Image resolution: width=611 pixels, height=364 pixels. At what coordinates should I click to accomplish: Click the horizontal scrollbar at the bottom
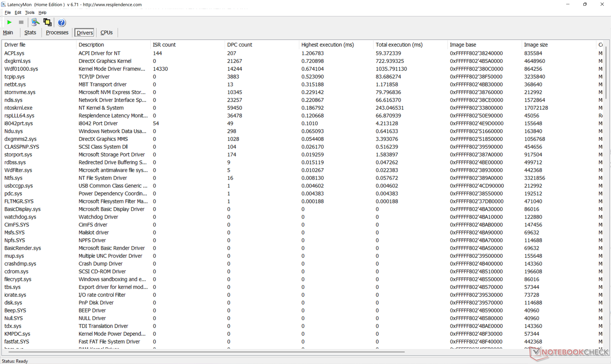pos(206,352)
